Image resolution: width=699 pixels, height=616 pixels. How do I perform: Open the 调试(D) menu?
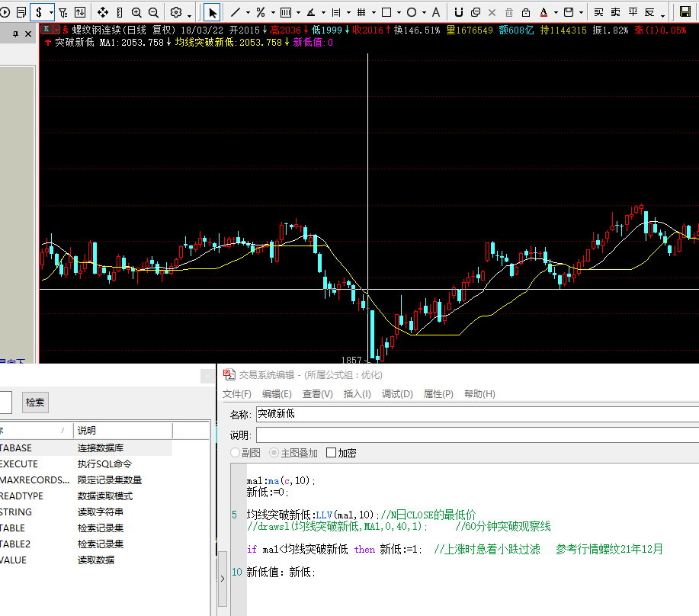tap(397, 394)
